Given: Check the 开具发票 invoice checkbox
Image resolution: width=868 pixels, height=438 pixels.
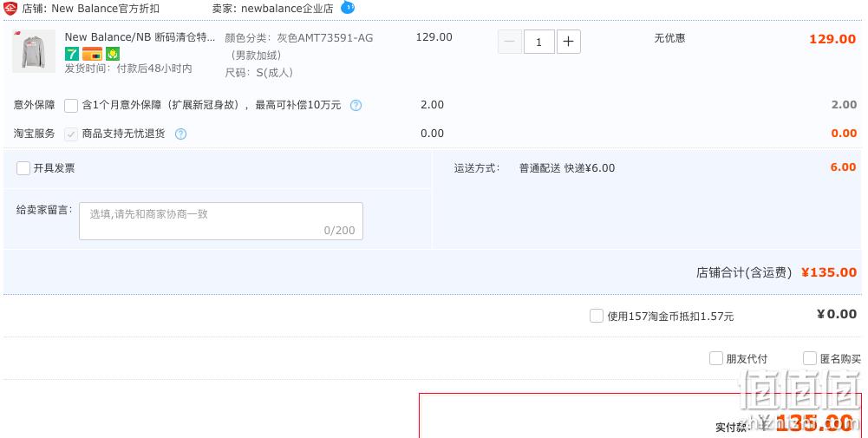Looking at the screenshot, I should point(23,168).
